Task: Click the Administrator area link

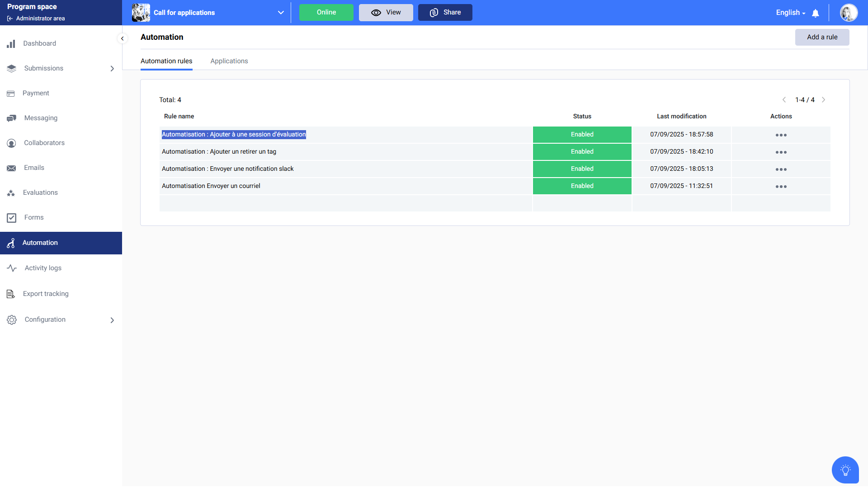Action: pyautogui.click(x=40, y=19)
